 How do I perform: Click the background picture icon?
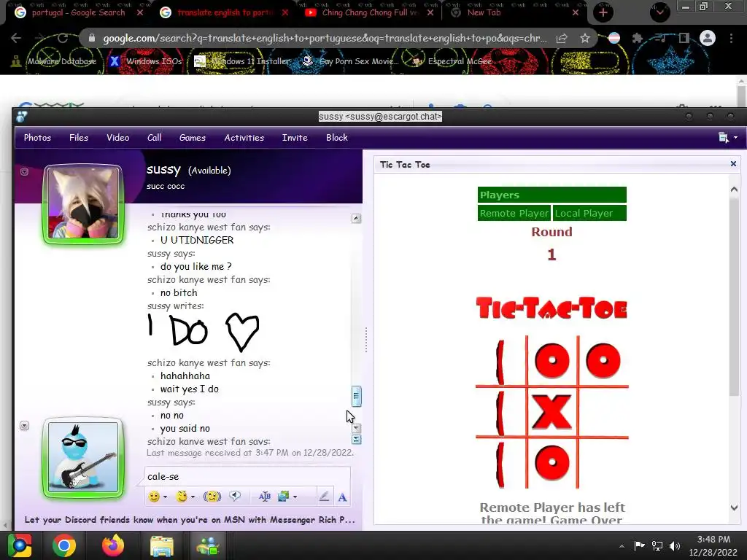pyautogui.click(x=284, y=497)
